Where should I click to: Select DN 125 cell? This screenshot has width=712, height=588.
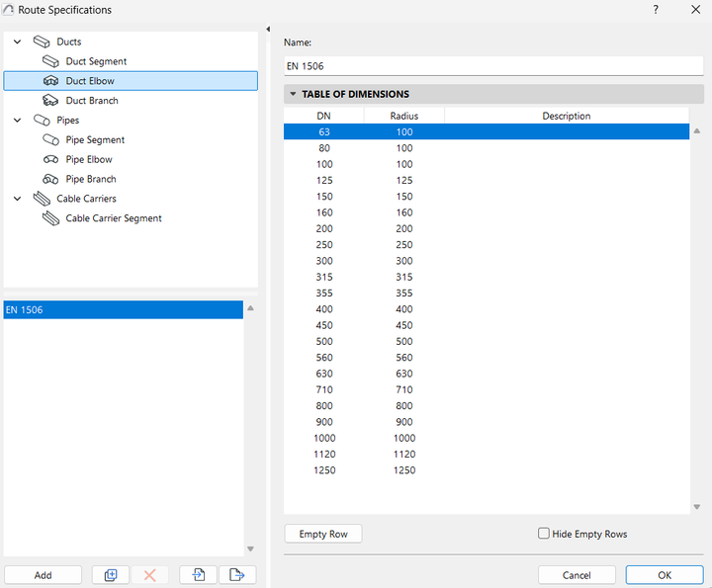(x=324, y=180)
